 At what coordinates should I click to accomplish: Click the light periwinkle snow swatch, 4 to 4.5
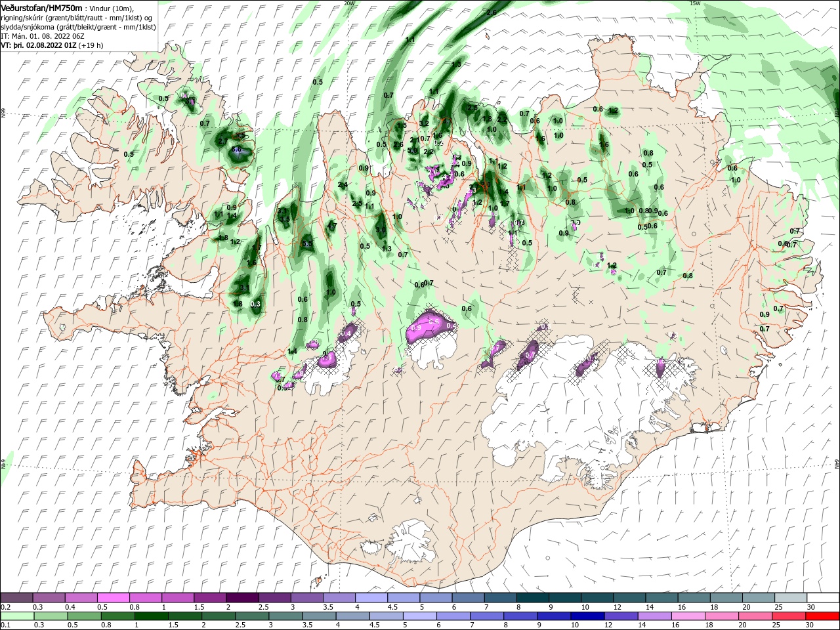pyautogui.click(x=371, y=598)
